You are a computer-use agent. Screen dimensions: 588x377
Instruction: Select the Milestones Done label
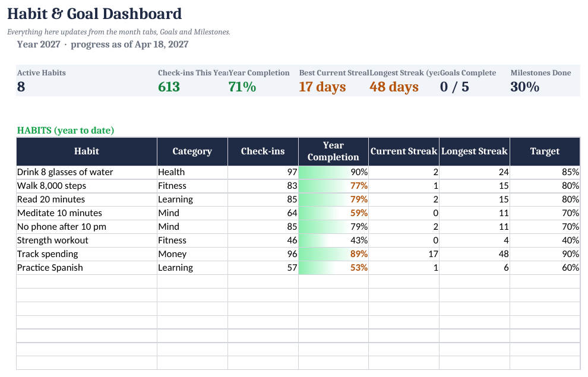pyautogui.click(x=540, y=72)
